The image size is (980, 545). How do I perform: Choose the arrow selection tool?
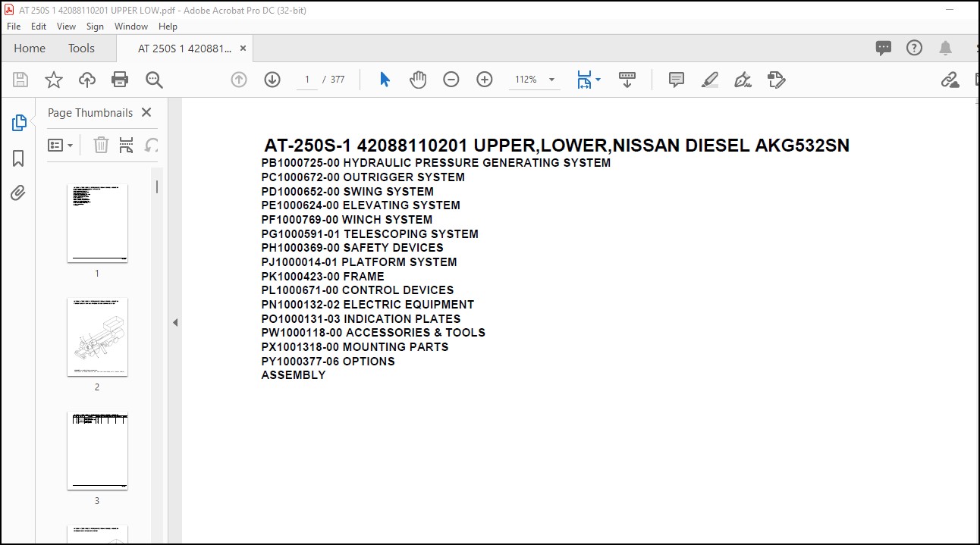385,80
